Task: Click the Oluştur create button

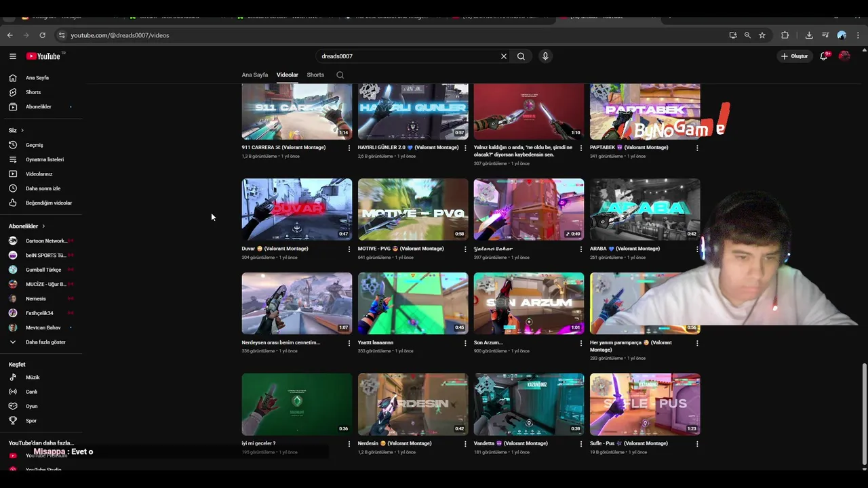Action: pyautogui.click(x=794, y=56)
